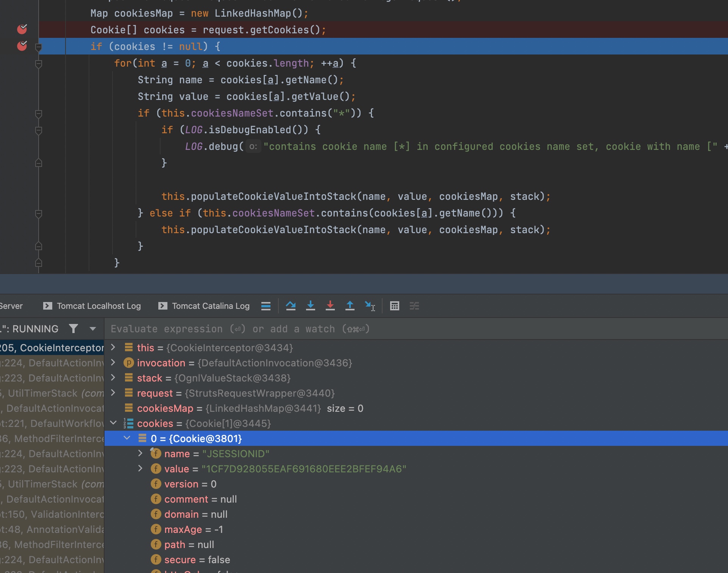
Task: Fold the cookiesNameSet.contains("*") if block
Action: click(38, 114)
